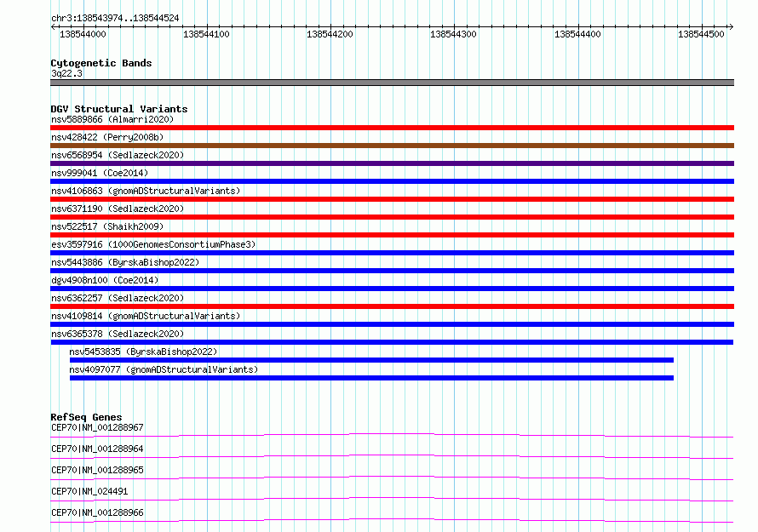The width and height of the screenshot is (758, 532).
Task: Open CEP70|NM_001288967 transcript label
Action: [x=97, y=427]
